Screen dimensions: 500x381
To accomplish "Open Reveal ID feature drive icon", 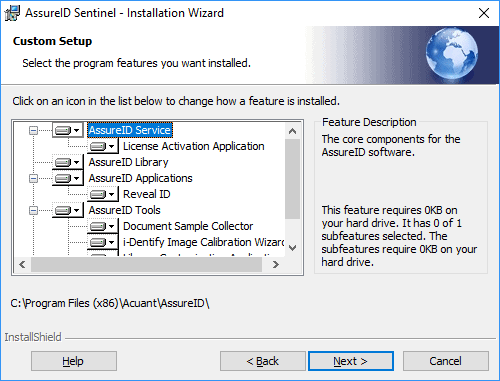I will click(x=103, y=194).
